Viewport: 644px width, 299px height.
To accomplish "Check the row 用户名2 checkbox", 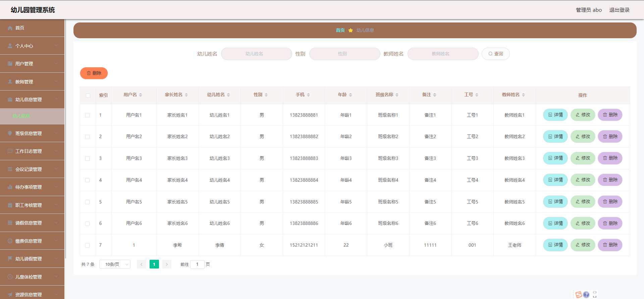I will point(88,137).
